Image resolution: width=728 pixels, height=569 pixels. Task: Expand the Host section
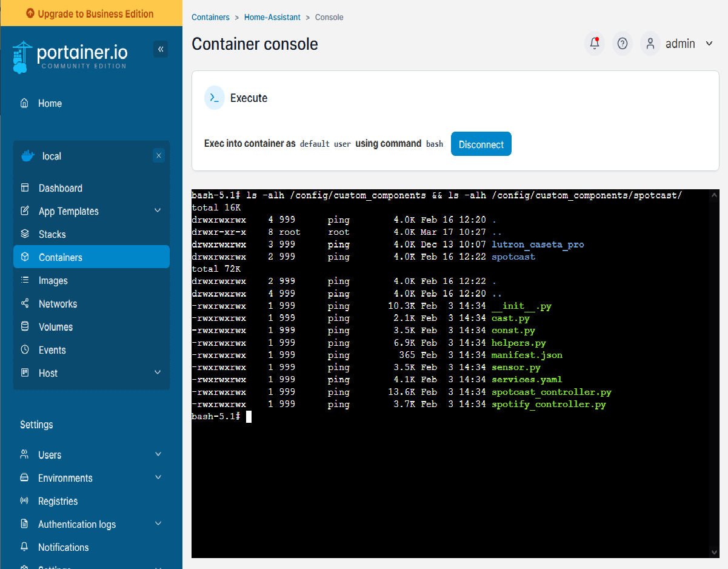pyautogui.click(x=158, y=372)
